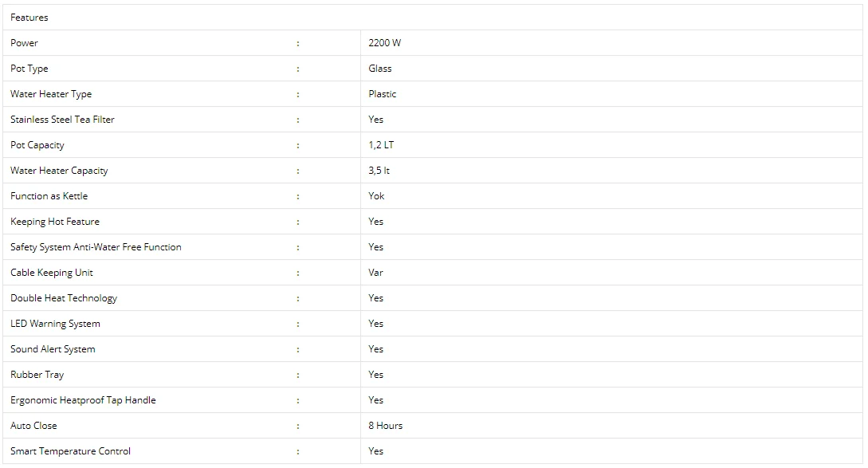Select the Water Heater Type label
This screenshot has height=468, width=868.
pyautogui.click(x=51, y=94)
